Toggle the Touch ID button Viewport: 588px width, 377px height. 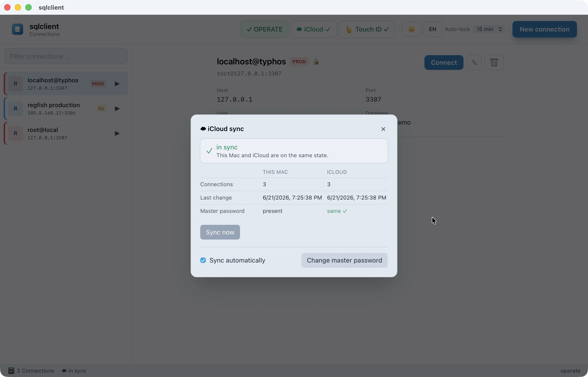(367, 29)
